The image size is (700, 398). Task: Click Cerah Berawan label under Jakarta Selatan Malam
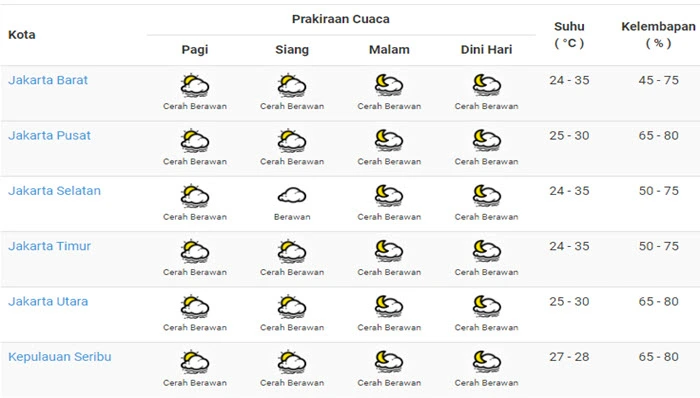pyautogui.click(x=389, y=217)
